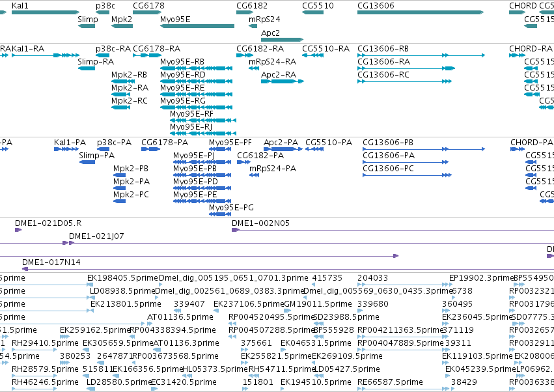554x392 pixels.
Task: Select the Myo95E-PF protein label
Action: pos(230,143)
